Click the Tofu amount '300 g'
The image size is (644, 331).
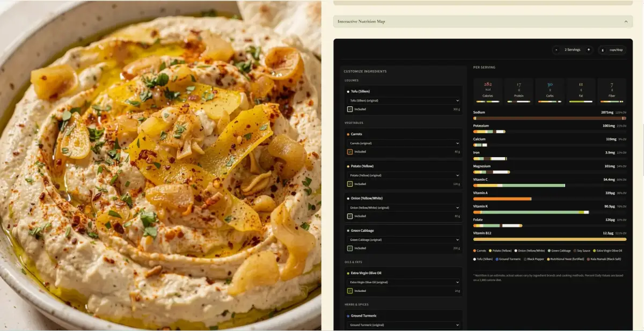pos(457,109)
